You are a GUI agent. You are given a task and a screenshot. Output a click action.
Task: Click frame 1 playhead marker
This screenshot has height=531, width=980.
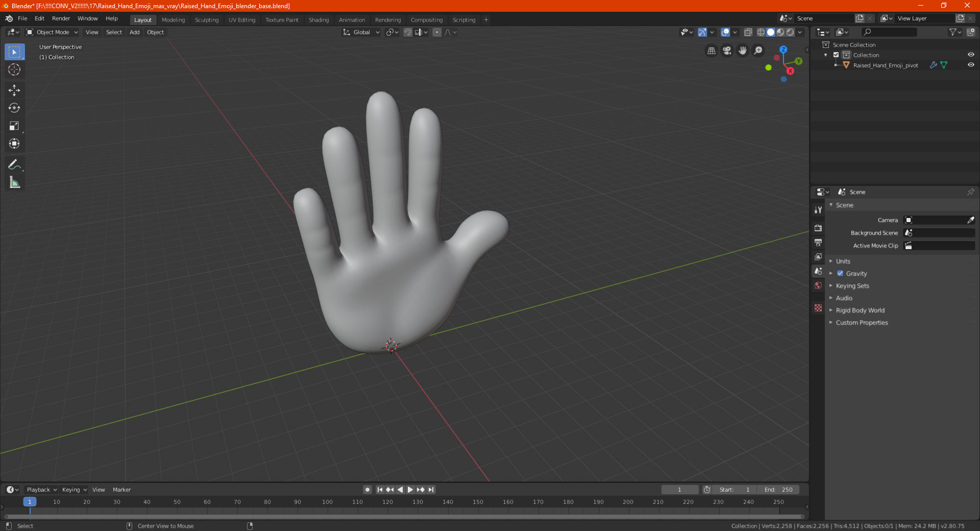pos(30,502)
